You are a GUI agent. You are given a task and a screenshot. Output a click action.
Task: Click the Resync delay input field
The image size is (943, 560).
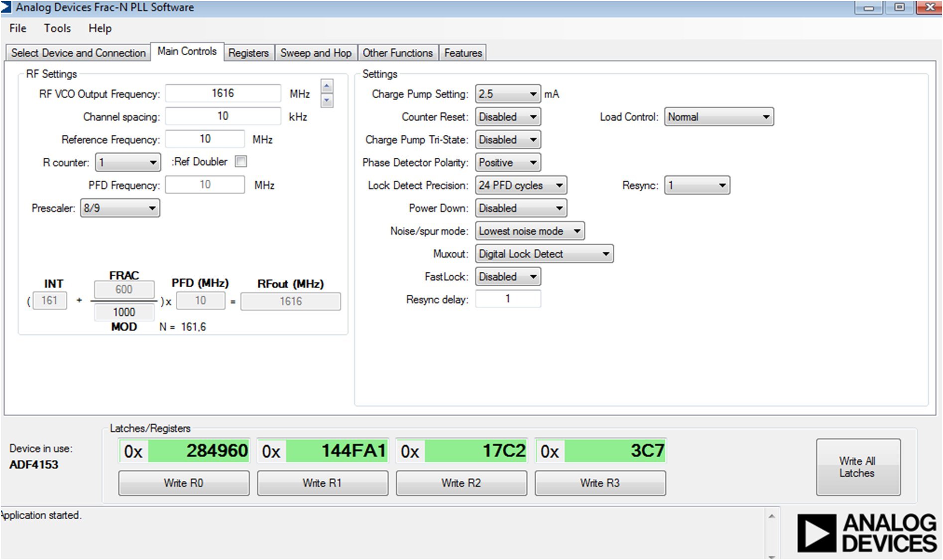pos(507,299)
